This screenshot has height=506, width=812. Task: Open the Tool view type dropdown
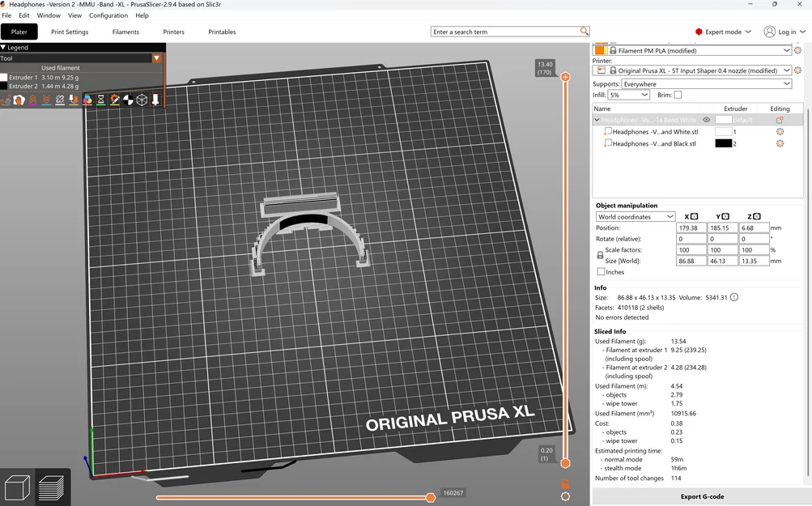(x=156, y=58)
